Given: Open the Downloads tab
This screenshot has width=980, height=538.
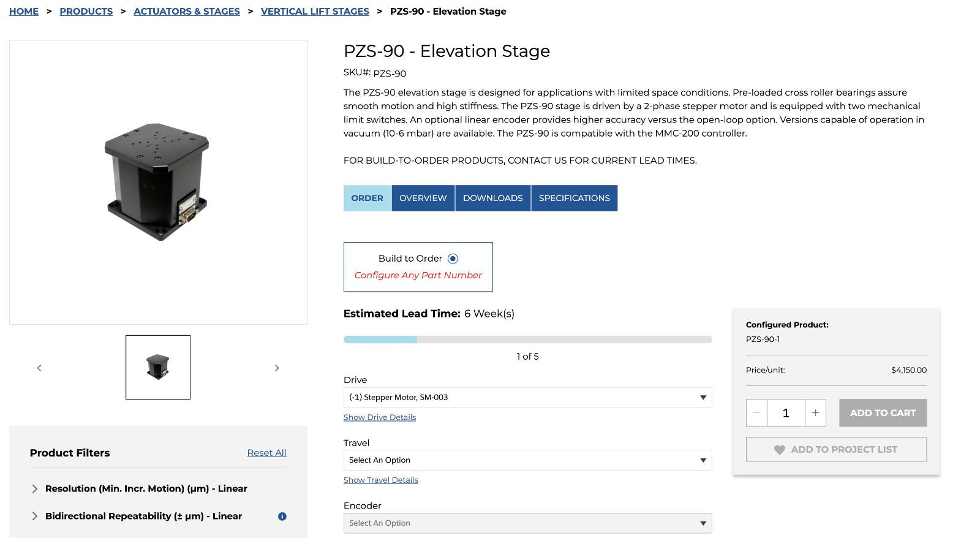Looking at the screenshot, I should [493, 198].
